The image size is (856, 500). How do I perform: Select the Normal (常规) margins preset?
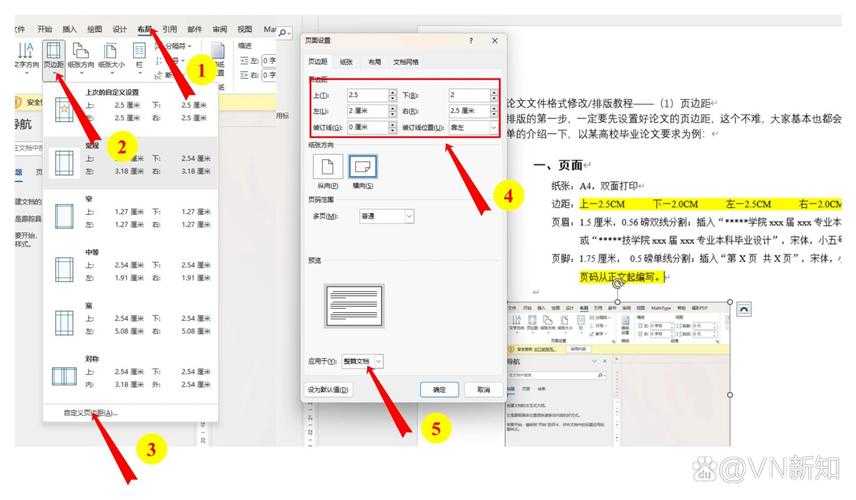point(130,162)
